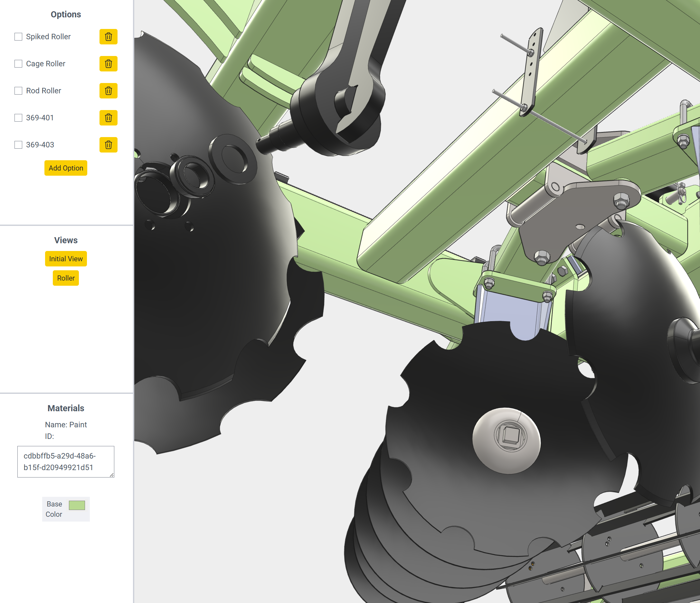Open the Base Color green swatch

click(77, 505)
